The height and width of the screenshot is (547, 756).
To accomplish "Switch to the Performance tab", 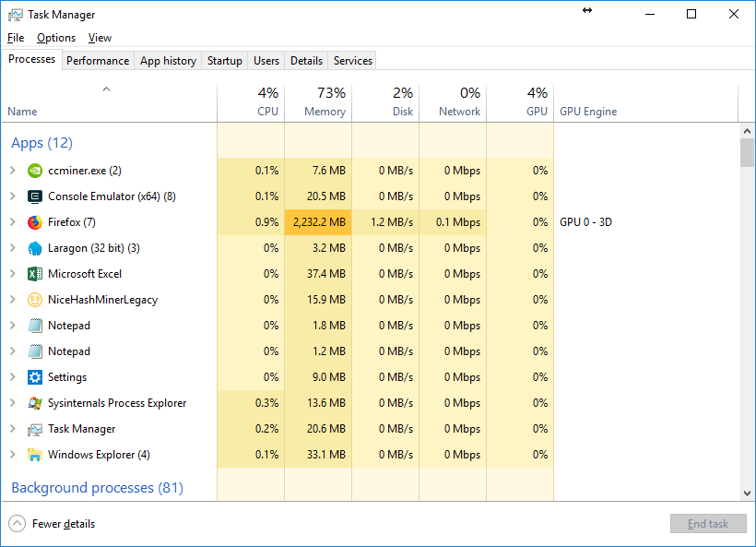I will click(98, 61).
